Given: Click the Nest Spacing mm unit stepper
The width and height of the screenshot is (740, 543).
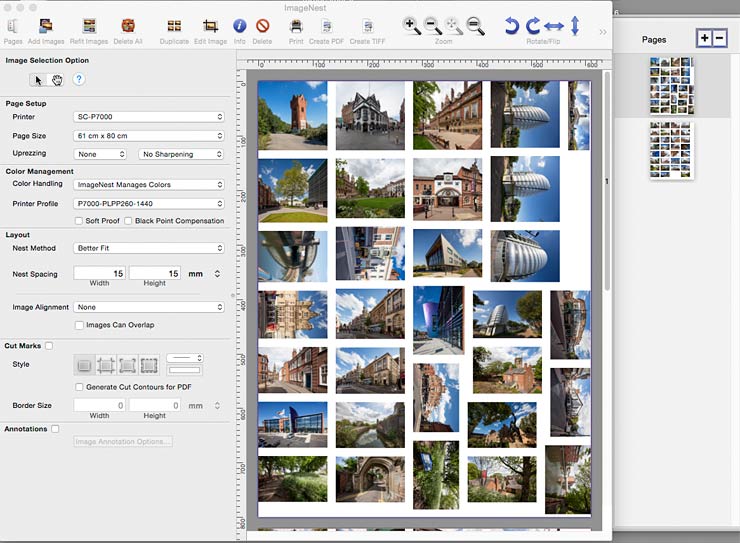Looking at the screenshot, I should tap(217, 274).
